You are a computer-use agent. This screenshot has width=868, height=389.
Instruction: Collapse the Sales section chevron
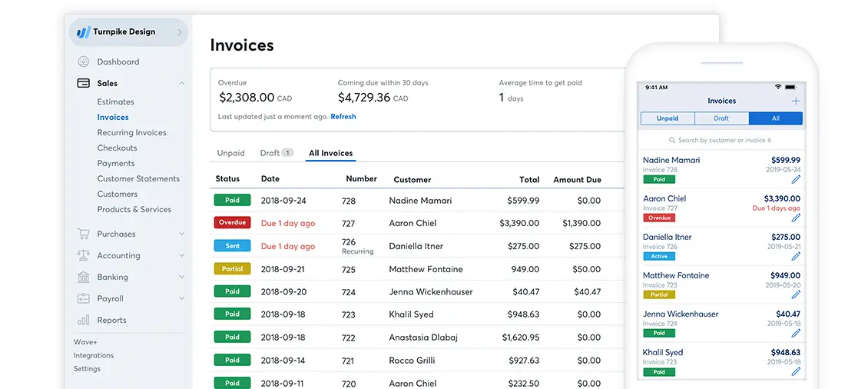point(181,83)
